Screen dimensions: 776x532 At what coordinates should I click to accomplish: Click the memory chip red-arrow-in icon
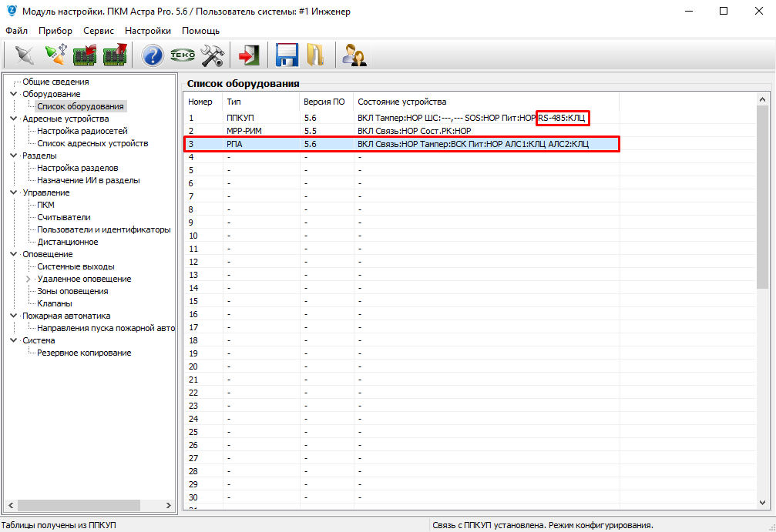point(85,55)
